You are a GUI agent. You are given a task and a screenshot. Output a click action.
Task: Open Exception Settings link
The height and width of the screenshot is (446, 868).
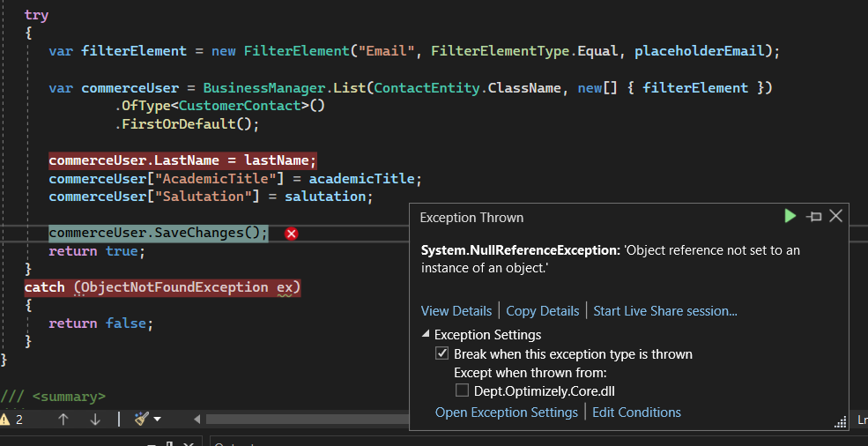coord(507,413)
